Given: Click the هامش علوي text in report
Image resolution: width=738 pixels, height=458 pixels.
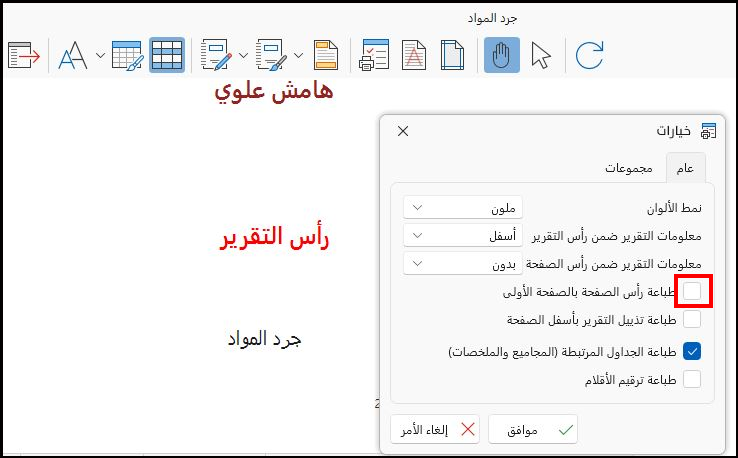Looking at the screenshot, I should click(274, 90).
